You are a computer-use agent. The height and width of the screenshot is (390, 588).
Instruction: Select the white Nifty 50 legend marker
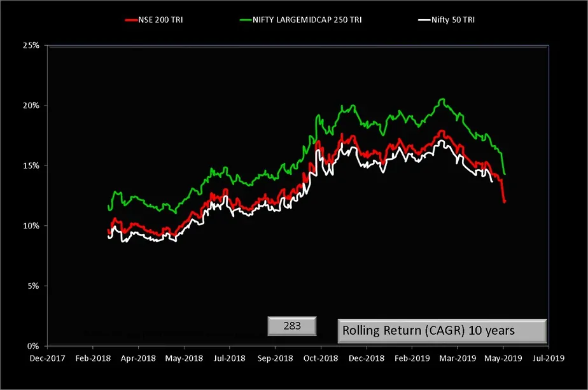(x=424, y=20)
